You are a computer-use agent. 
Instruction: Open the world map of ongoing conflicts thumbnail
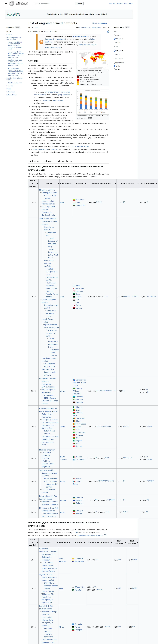click(93, 60)
